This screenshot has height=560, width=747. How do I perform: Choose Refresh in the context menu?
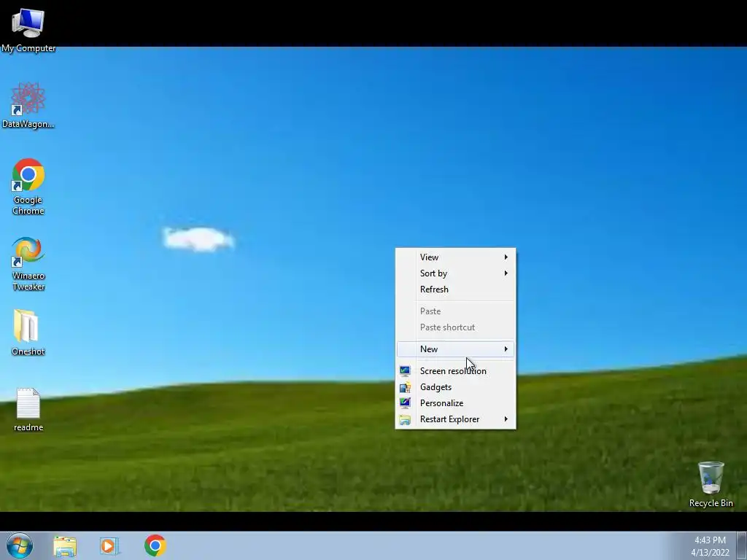[x=455, y=289]
